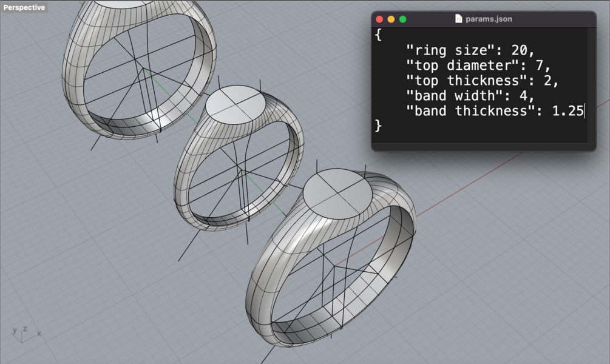Click the "ring size": 20 line

470,50
